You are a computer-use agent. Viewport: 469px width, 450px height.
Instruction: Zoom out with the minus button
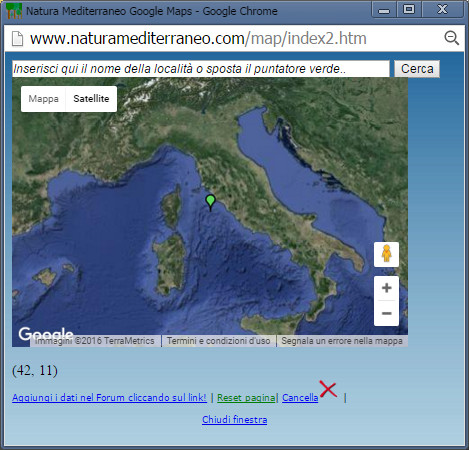pyautogui.click(x=386, y=313)
